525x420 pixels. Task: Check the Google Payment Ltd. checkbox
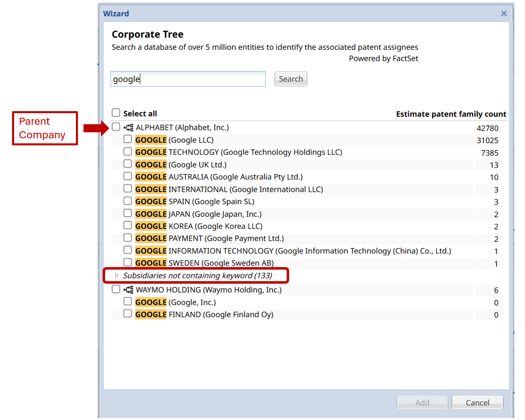(128, 238)
